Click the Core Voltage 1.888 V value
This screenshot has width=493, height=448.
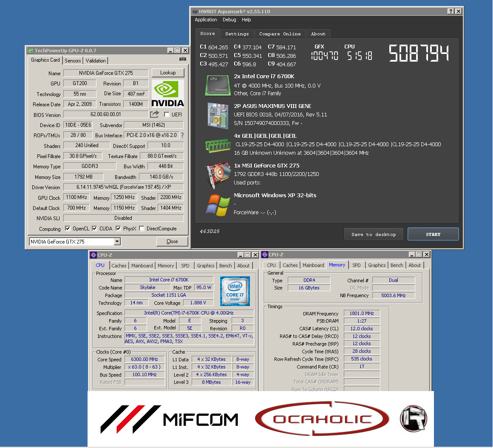pyautogui.click(x=198, y=303)
